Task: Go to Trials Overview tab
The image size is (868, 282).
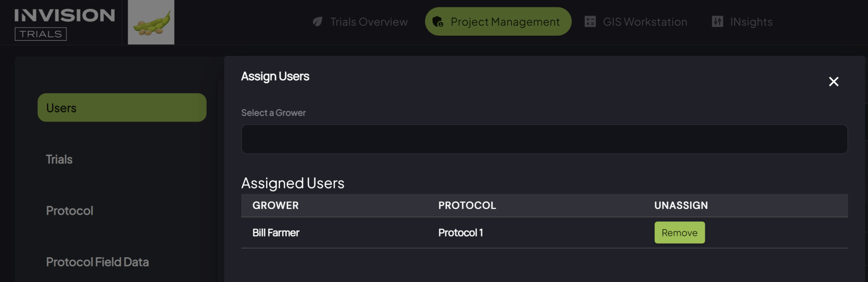Action: pyautogui.click(x=360, y=22)
